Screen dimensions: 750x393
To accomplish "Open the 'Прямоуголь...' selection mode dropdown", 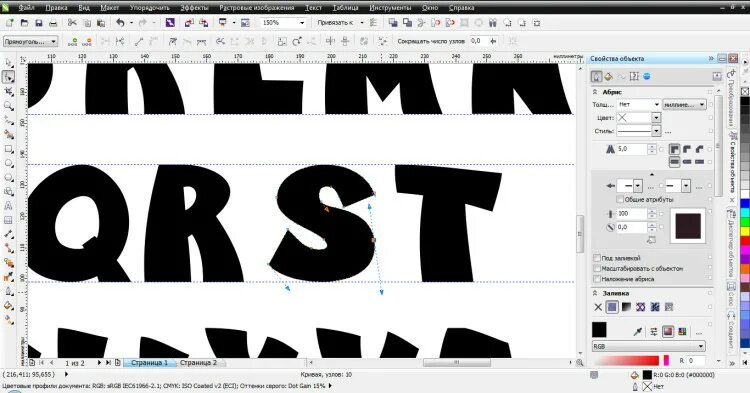I will [54, 42].
